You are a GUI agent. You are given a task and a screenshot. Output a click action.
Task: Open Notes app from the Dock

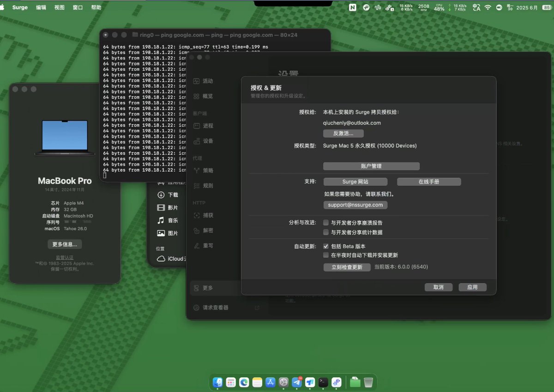pos(258,382)
